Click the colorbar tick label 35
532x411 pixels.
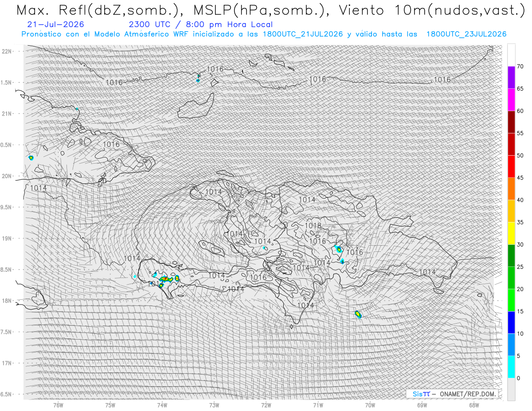[x=520, y=222]
